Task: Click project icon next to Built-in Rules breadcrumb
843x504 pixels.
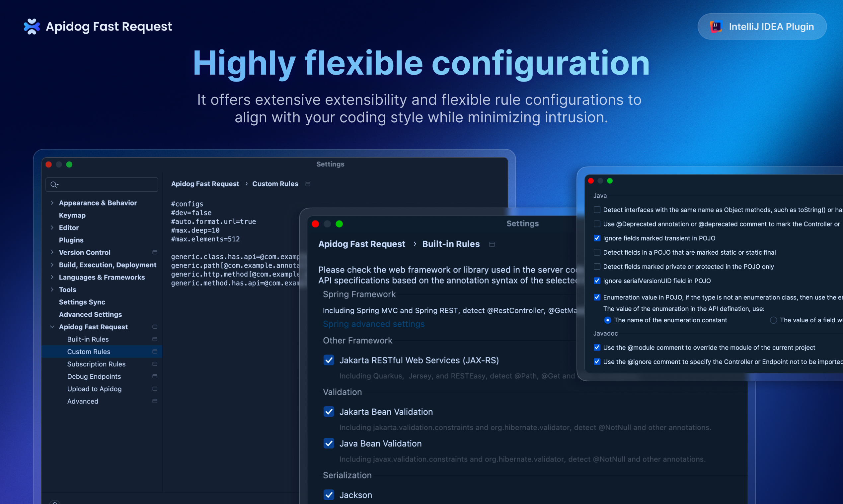Action: coord(492,244)
